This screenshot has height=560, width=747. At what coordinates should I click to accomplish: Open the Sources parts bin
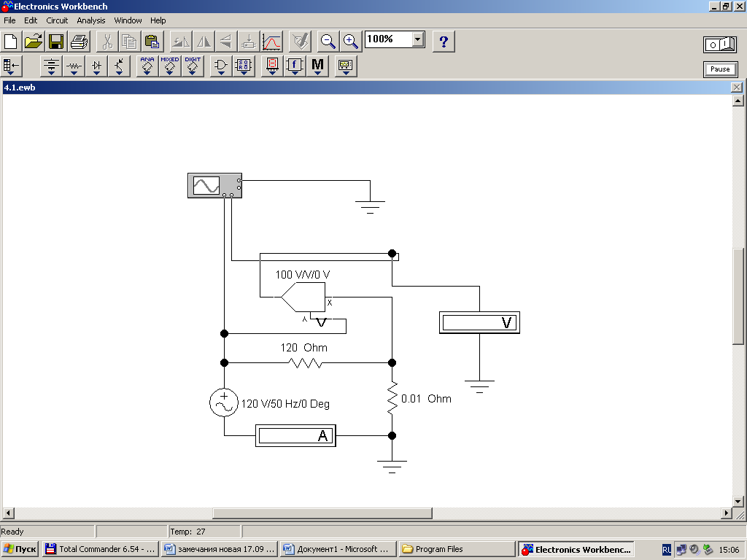(52, 66)
